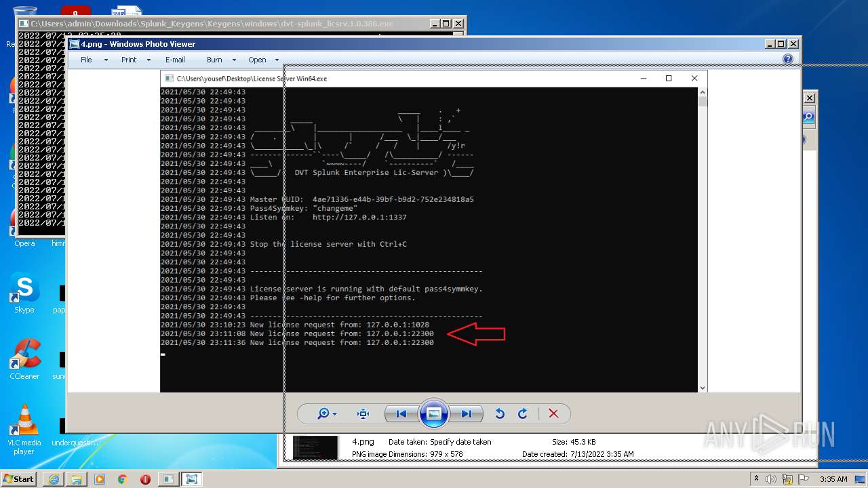The image size is (868, 488).
Task: Rotate the picture clockwise
Action: click(x=522, y=413)
